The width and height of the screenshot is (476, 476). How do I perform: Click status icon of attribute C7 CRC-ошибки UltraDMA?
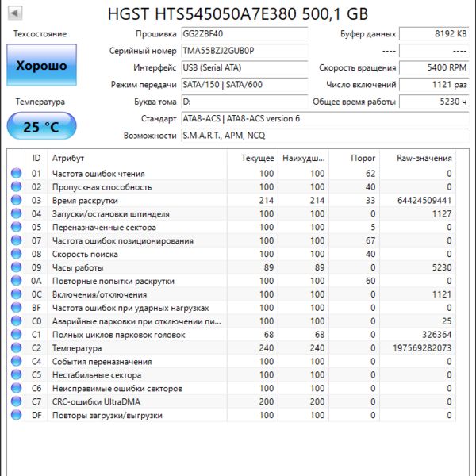coord(16,401)
